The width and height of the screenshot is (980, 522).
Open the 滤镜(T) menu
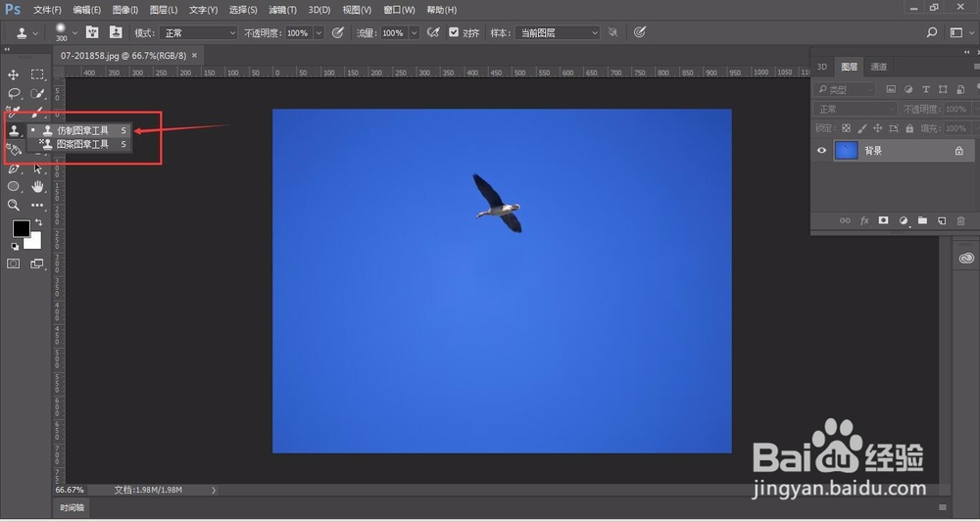(x=282, y=10)
